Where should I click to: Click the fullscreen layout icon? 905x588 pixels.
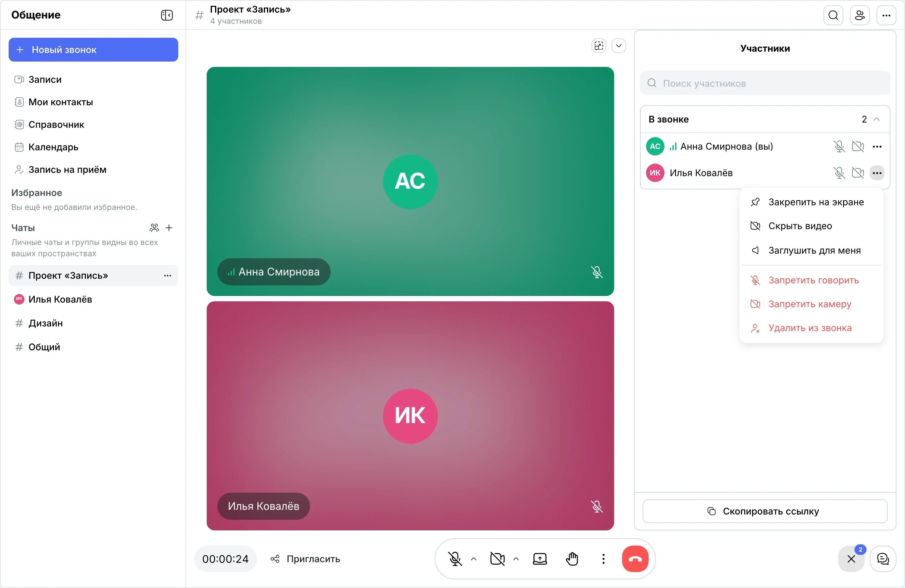[599, 46]
